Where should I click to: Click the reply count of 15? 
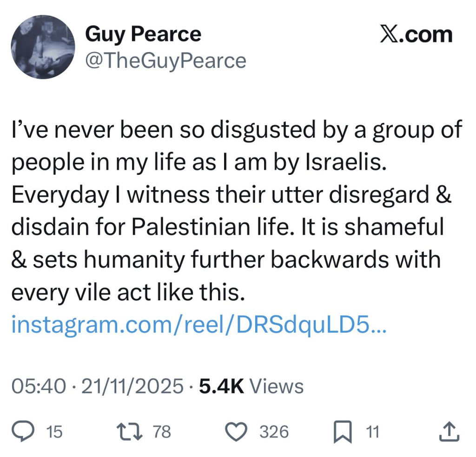(54, 432)
